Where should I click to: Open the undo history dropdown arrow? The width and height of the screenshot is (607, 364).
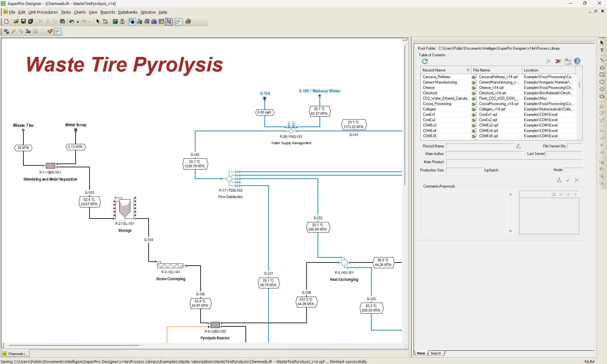pos(77,22)
